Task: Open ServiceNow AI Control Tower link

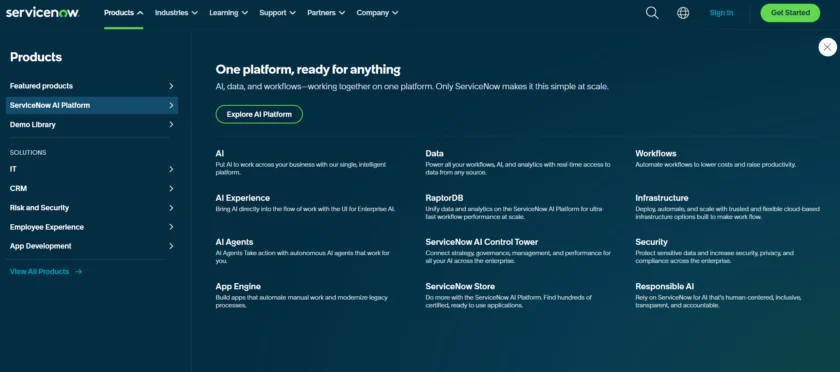Action: 482,242
